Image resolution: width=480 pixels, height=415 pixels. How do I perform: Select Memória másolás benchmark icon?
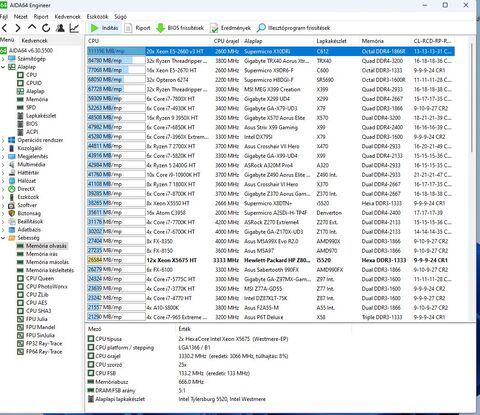point(20,262)
